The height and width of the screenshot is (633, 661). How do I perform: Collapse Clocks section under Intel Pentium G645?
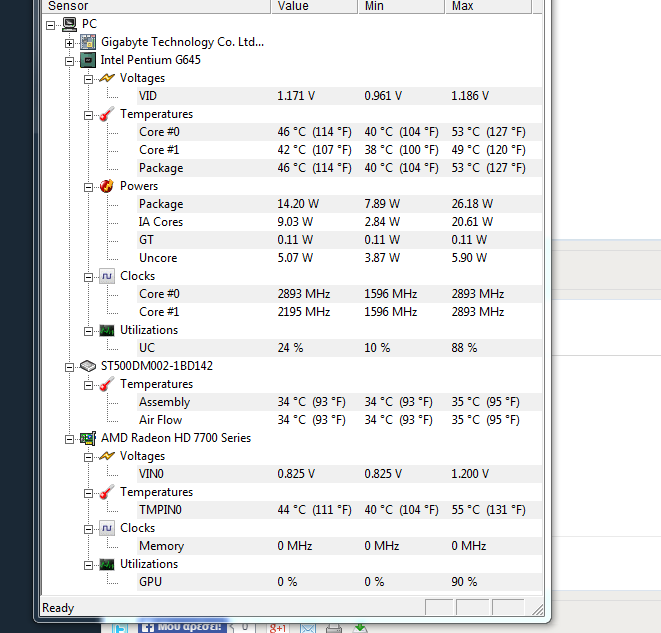point(88,277)
